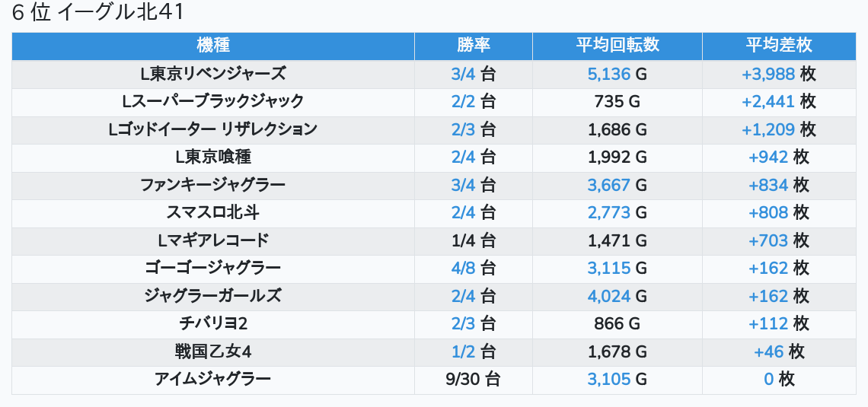Click the 2,773 G value for スマスロ北斗
Image resolution: width=868 pixels, height=407 pixels.
(609, 213)
